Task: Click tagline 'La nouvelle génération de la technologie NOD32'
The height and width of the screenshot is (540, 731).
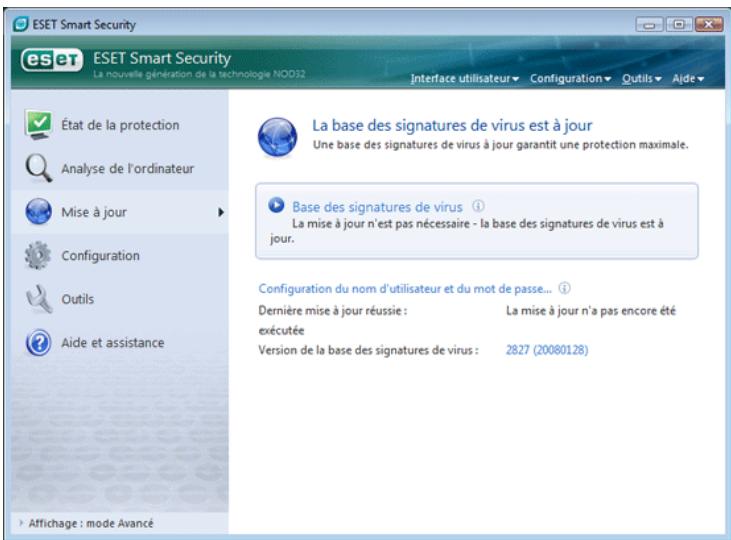Action: coord(199,74)
